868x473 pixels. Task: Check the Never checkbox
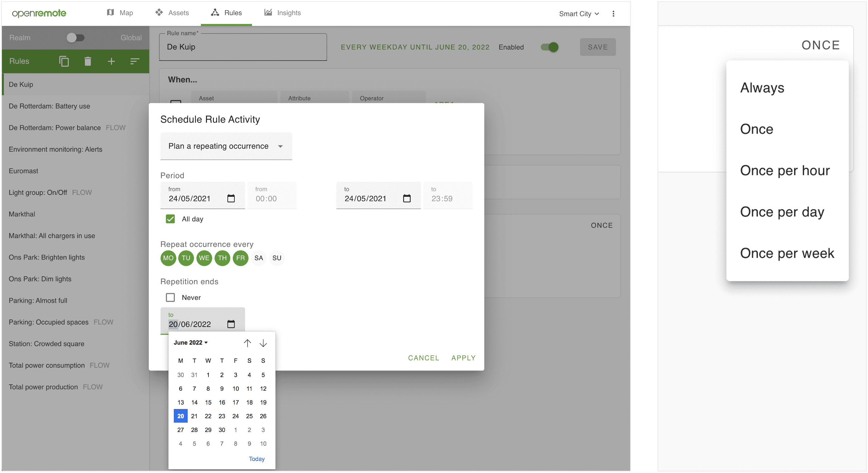point(170,297)
